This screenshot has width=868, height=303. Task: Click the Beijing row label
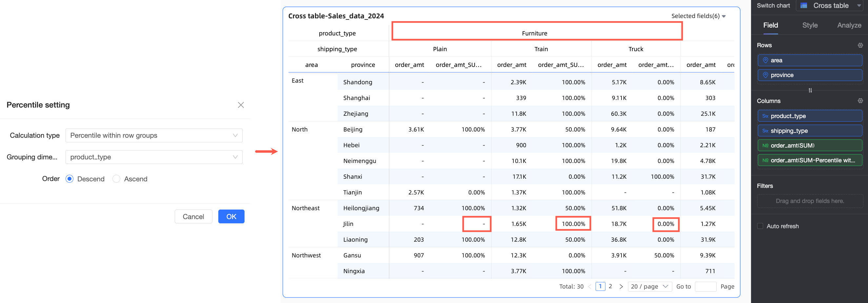click(x=353, y=130)
